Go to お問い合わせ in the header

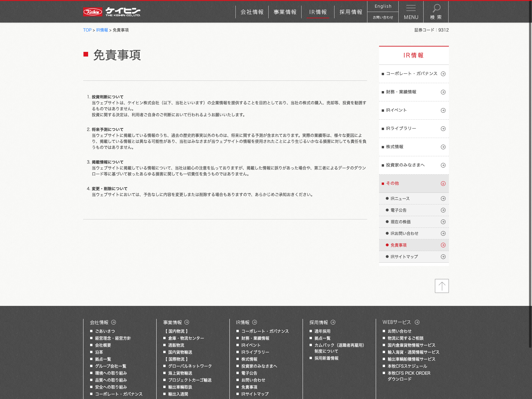click(x=383, y=17)
